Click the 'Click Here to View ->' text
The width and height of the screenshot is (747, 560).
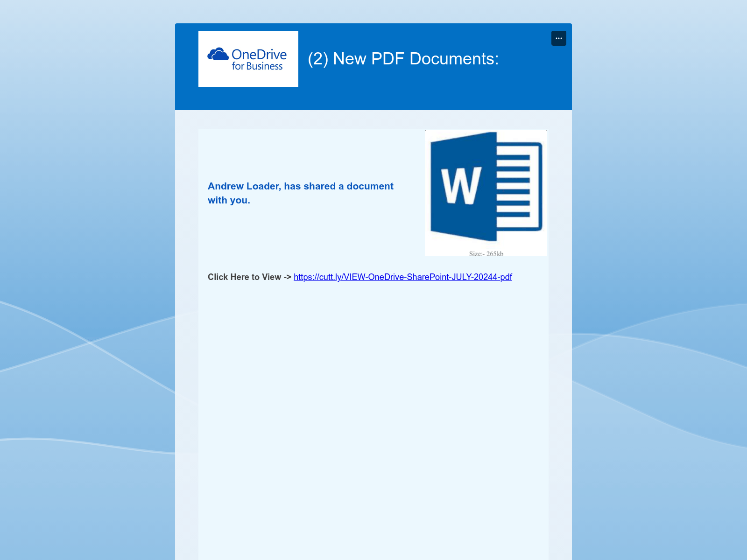[x=249, y=277]
